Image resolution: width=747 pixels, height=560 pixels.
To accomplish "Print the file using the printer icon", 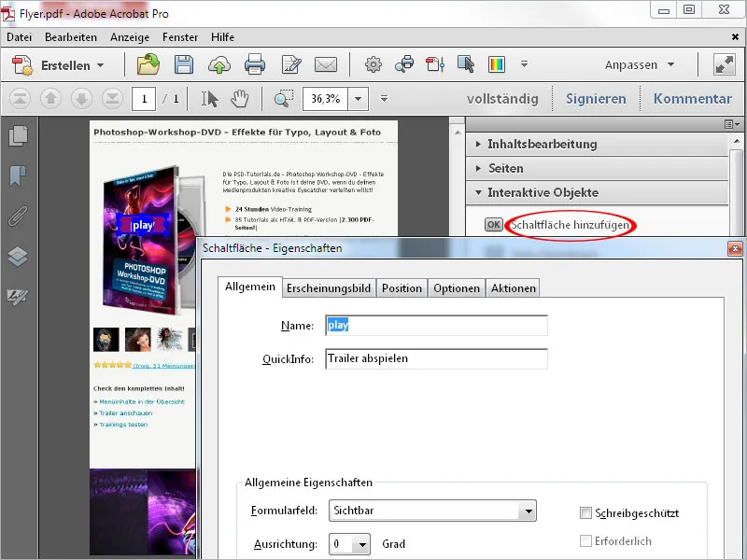I will click(x=254, y=64).
